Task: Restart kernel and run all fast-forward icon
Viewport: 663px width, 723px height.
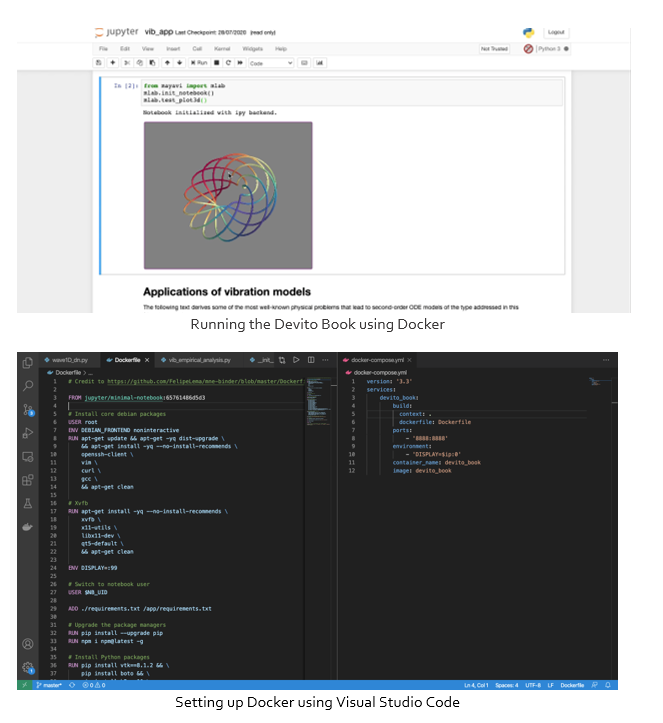Action: tap(240, 63)
